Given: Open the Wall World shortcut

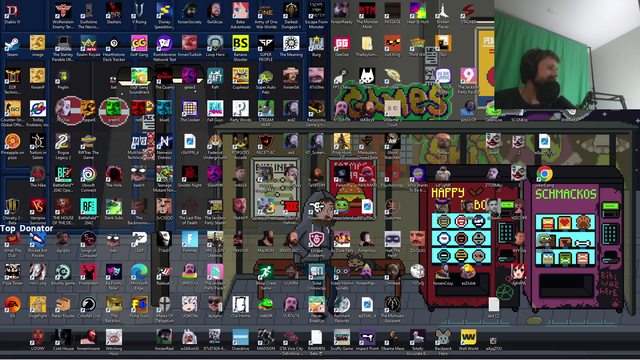Looking at the screenshot, I should 468,340.
